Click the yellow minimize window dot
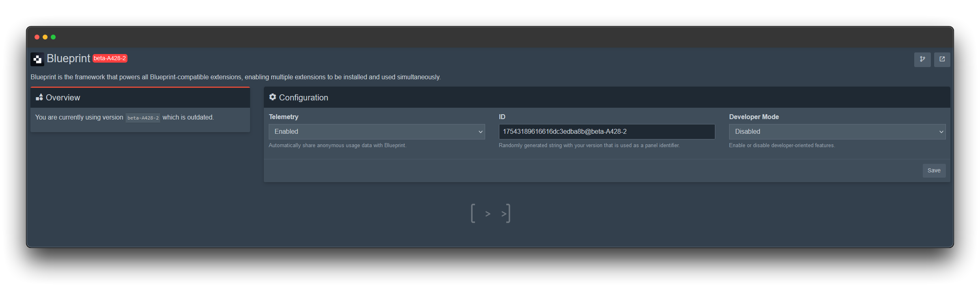Viewport: 980px width, 287px height. point(45,37)
